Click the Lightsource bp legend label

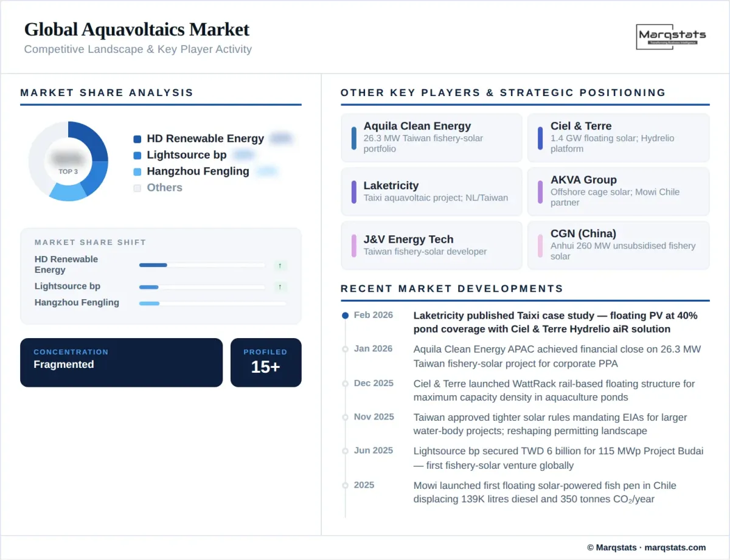[187, 155]
